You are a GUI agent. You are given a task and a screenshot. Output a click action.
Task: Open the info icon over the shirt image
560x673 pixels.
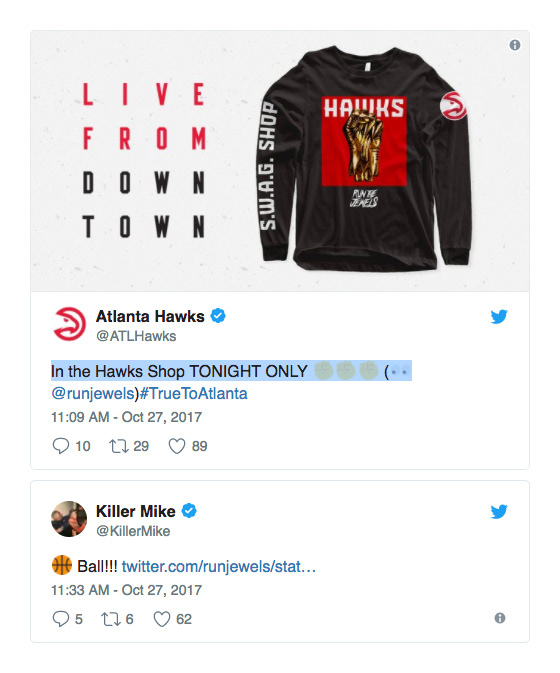(x=515, y=45)
